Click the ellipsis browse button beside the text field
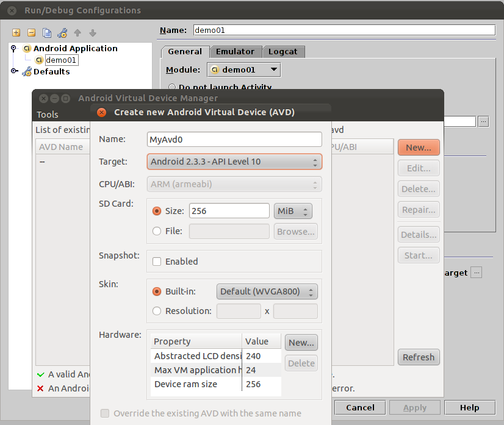The image size is (504, 425). pos(483,121)
